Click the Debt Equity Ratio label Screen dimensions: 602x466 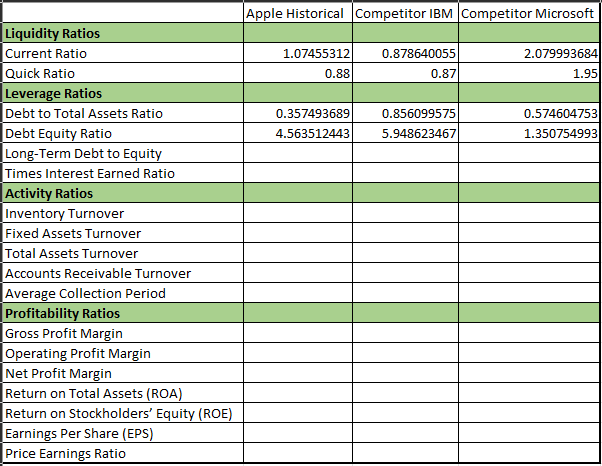pos(58,134)
